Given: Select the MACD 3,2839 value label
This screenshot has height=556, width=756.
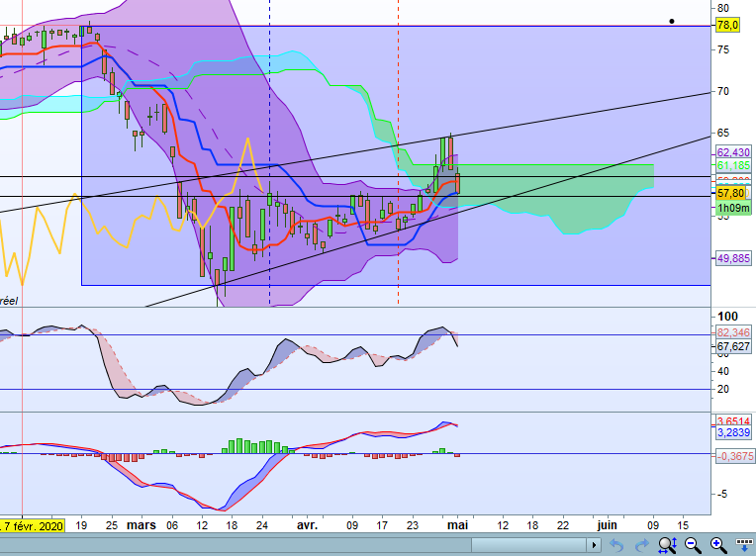Looking at the screenshot, I should [733, 432].
